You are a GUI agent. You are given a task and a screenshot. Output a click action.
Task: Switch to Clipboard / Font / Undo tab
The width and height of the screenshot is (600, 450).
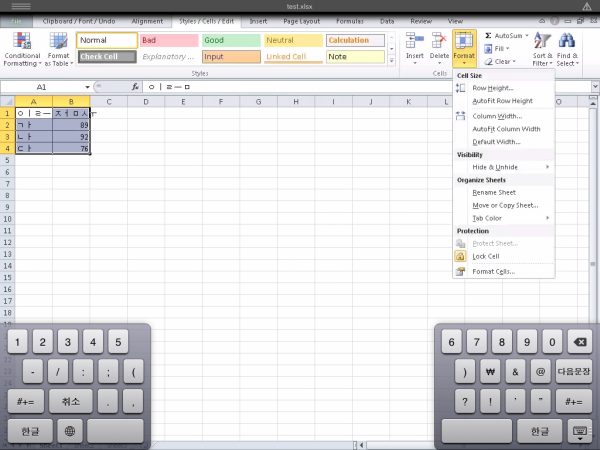pos(79,21)
